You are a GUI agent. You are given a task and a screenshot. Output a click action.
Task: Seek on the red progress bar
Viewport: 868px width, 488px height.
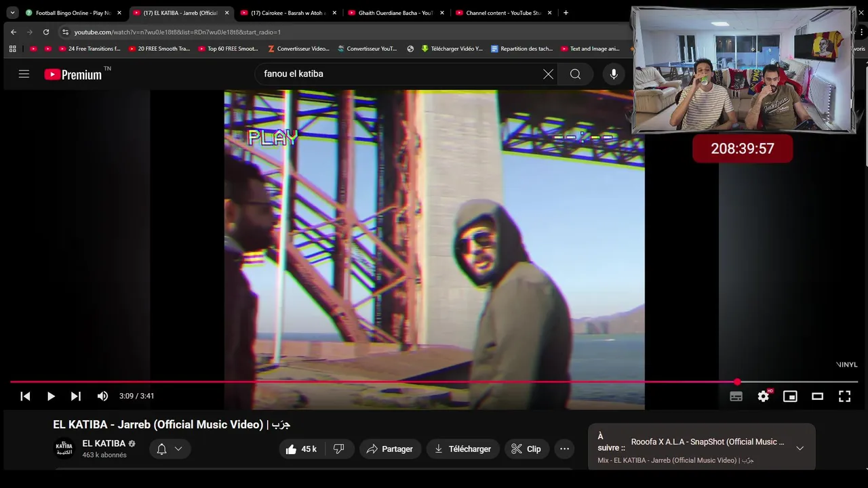(434, 382)
